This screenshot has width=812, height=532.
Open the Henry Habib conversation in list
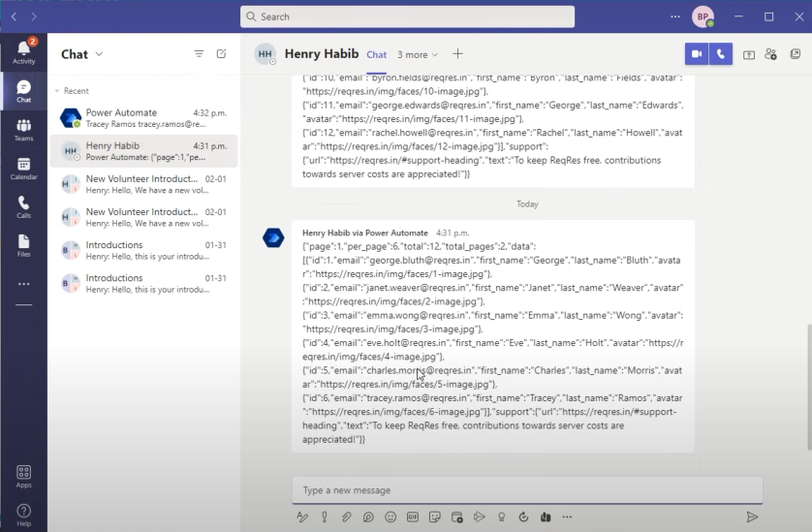point(144,151)
